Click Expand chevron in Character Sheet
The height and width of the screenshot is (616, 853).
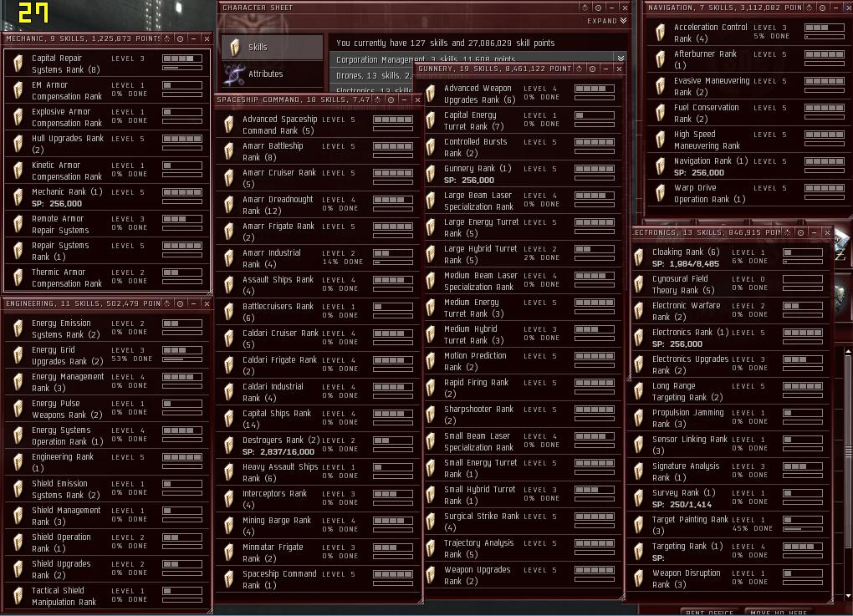click(x=623, y=21)
